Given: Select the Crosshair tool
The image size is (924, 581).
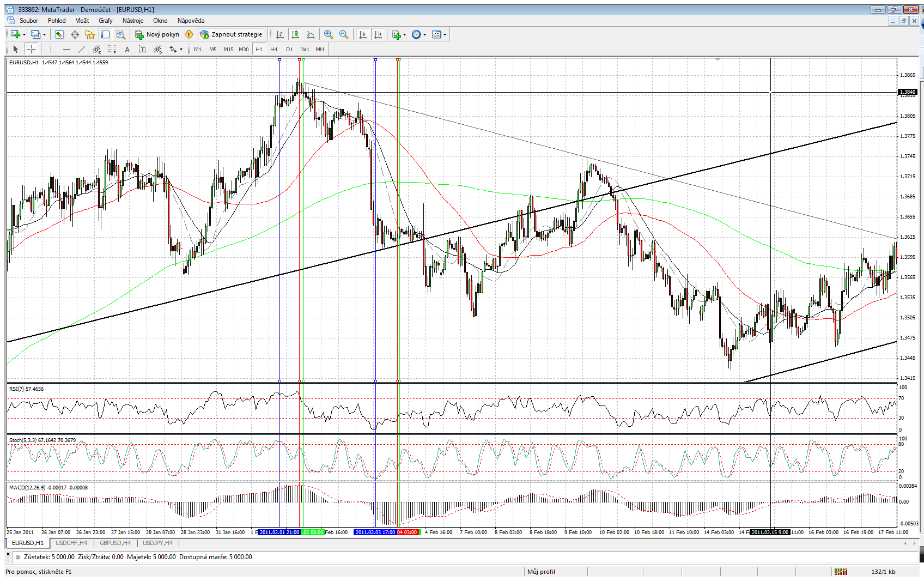Looking at the screenshot, I should (32, 49).
